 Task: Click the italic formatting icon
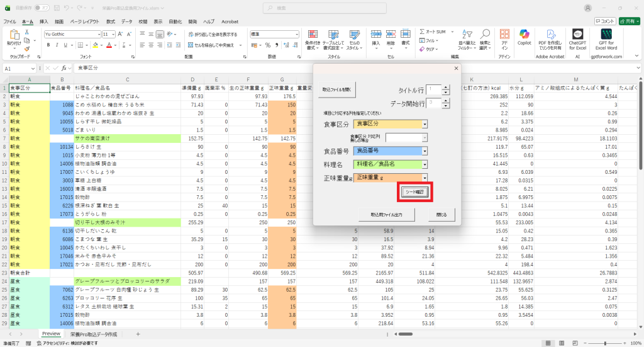pos(56,45)
